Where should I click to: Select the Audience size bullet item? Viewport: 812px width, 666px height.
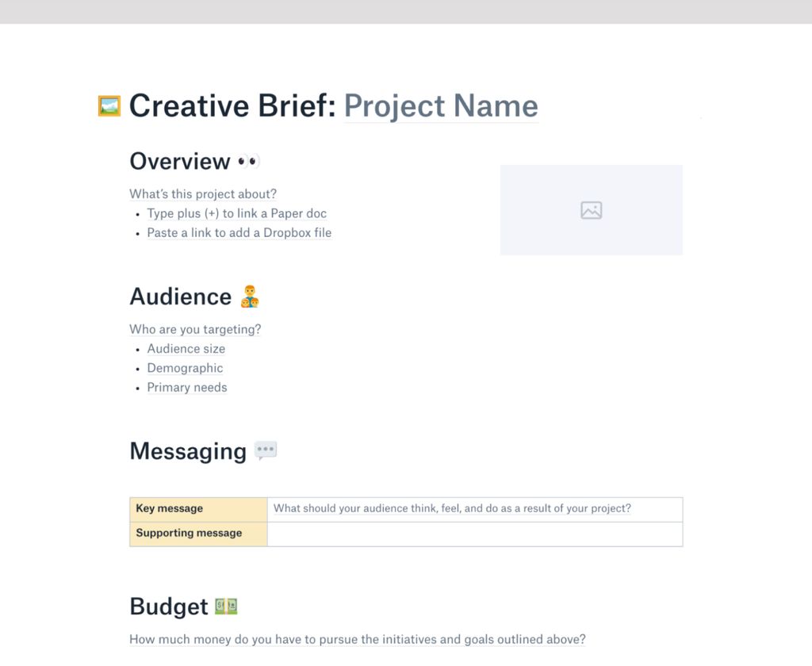click(186, 349)
